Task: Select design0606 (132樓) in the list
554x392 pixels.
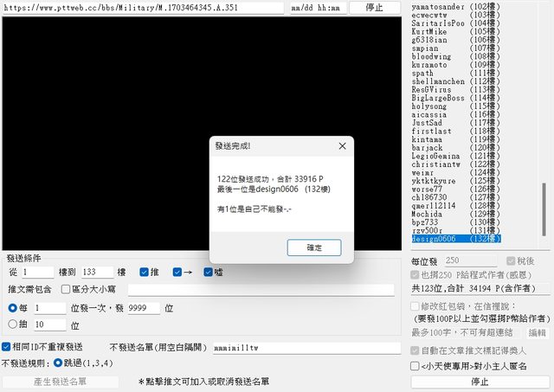Action: [x=455, y=239]
